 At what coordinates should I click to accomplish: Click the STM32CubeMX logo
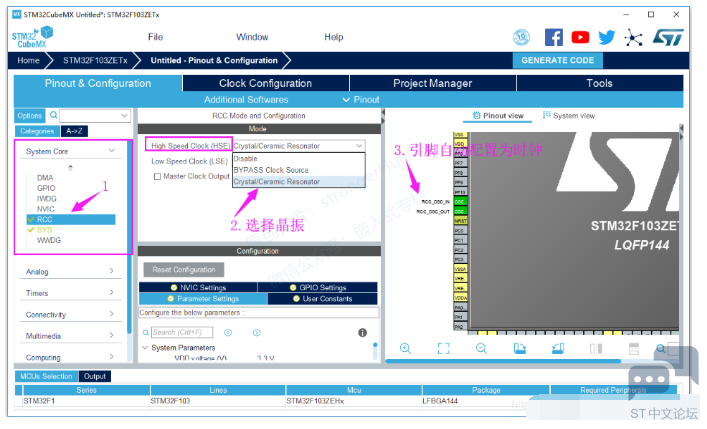[32, 37]
